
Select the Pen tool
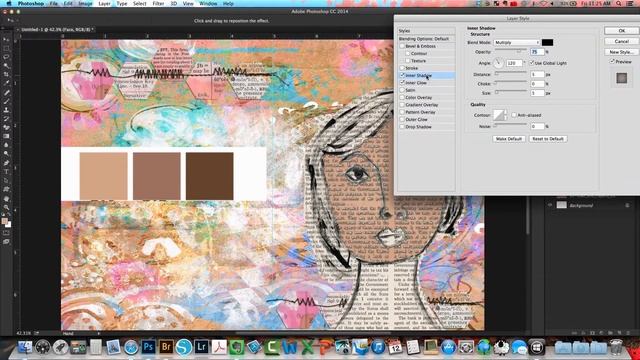pos(6,163)
